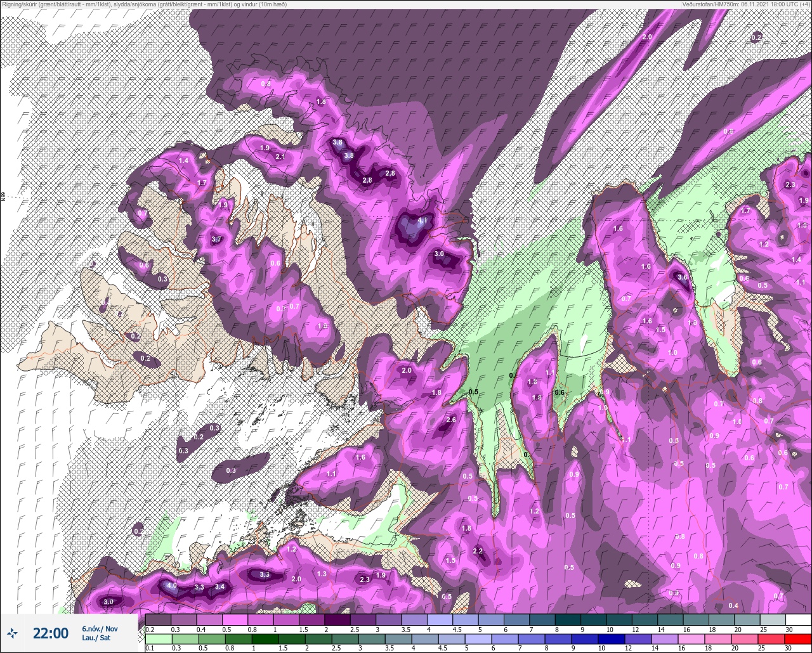The width and height of the screenshot is (812, 653).
Task: Pick the dark purple swatch between 2 and 2.5
Action: [337, 619]
